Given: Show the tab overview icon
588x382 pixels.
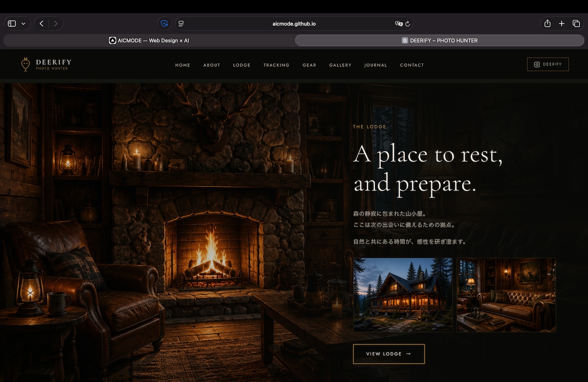Looking at the screenshot, I should point(576,24).
